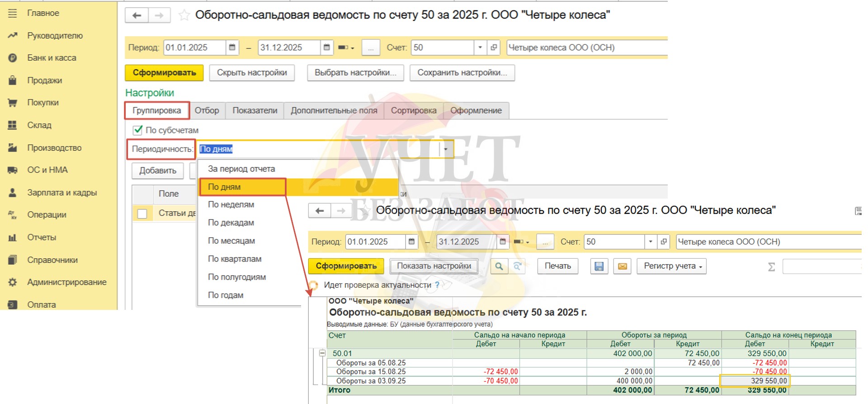Screen dimensions: 868x404
Task: Select По месяцам in periodicity list
Action: pos(231,241)
